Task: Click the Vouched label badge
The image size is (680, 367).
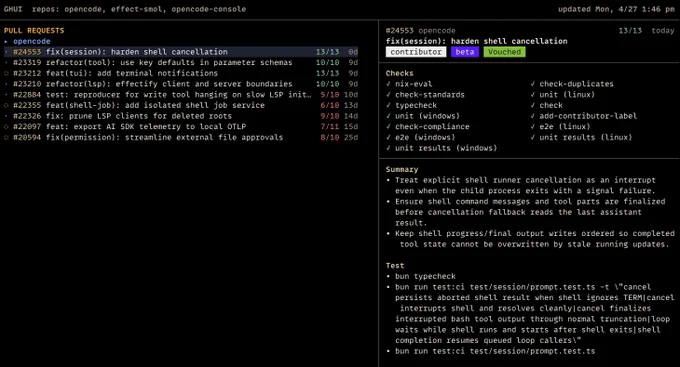Action: click(x=504, y=52)
